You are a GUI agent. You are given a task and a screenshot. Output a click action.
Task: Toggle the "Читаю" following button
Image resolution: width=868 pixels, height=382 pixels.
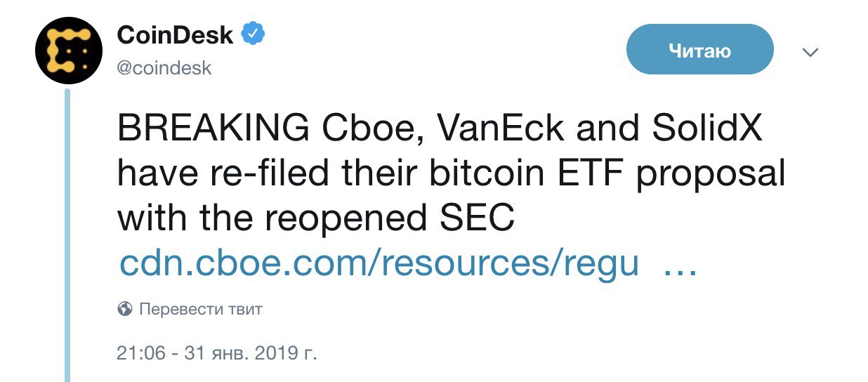[699, 50]
